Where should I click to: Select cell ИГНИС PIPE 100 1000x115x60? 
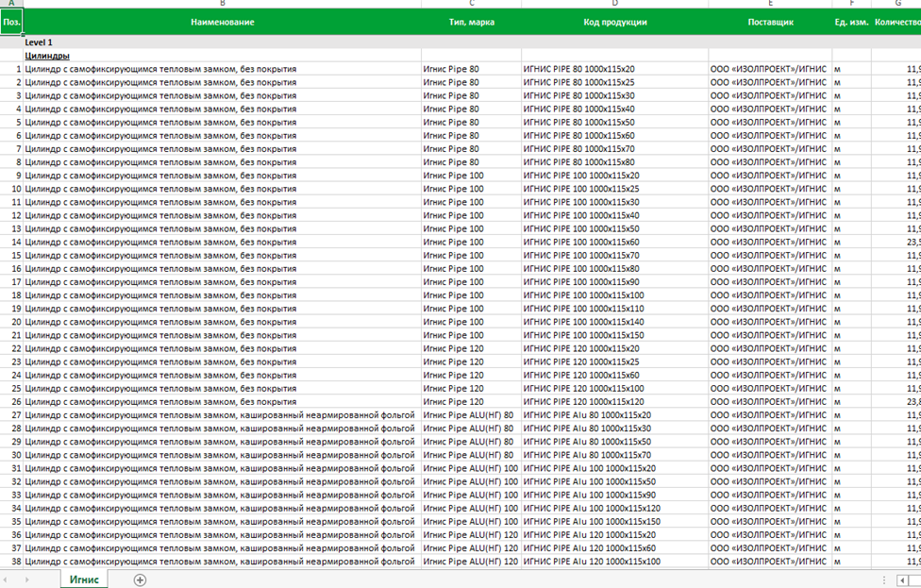click(615, 242)
